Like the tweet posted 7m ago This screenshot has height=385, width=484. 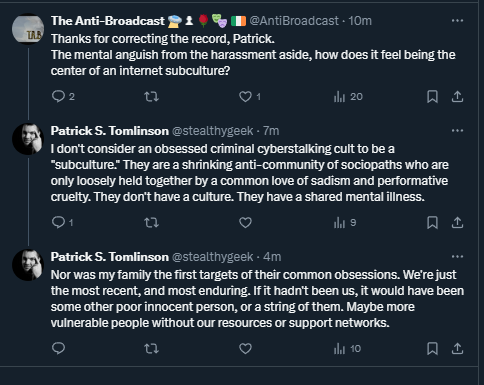pyautogui.click(x=245, y=222)
